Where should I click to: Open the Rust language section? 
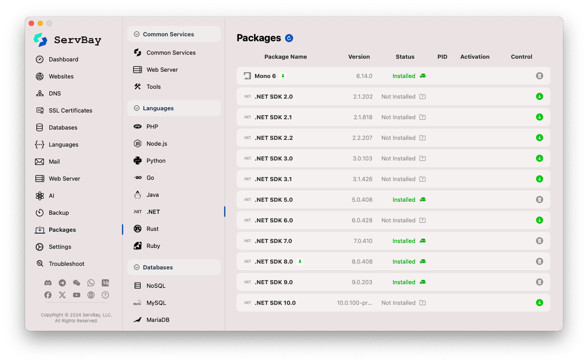[152, 229]
